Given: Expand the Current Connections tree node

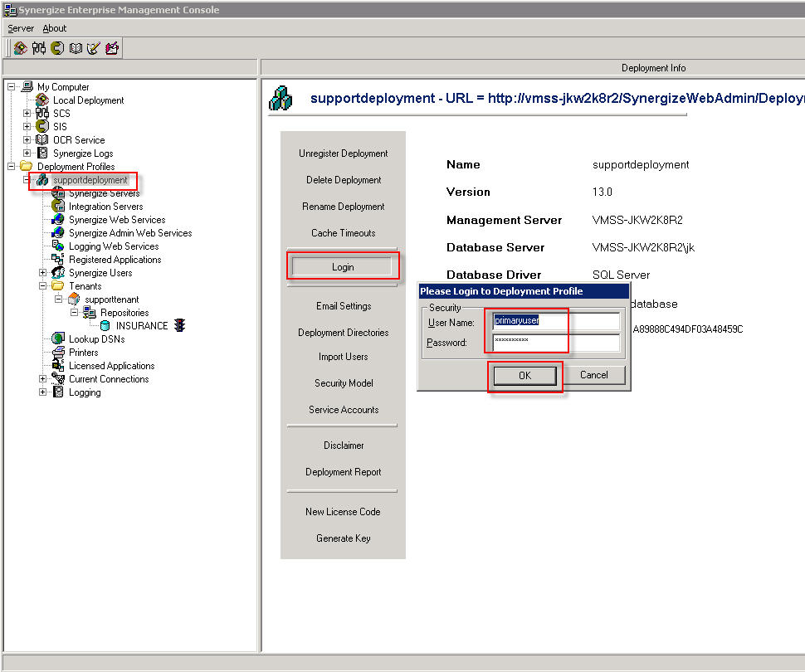Looking at the screenshot, I should (42, 379).
